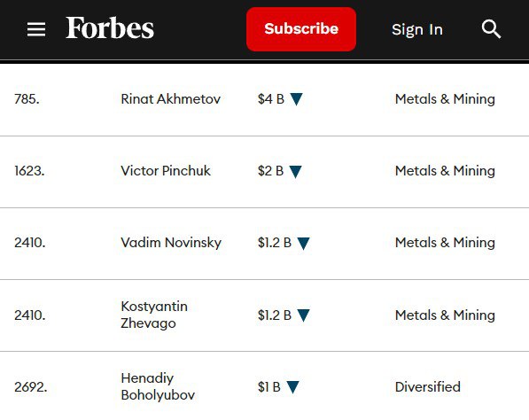
Task: Open the hamburger navigation menu
Action: (x=36, y=29)
